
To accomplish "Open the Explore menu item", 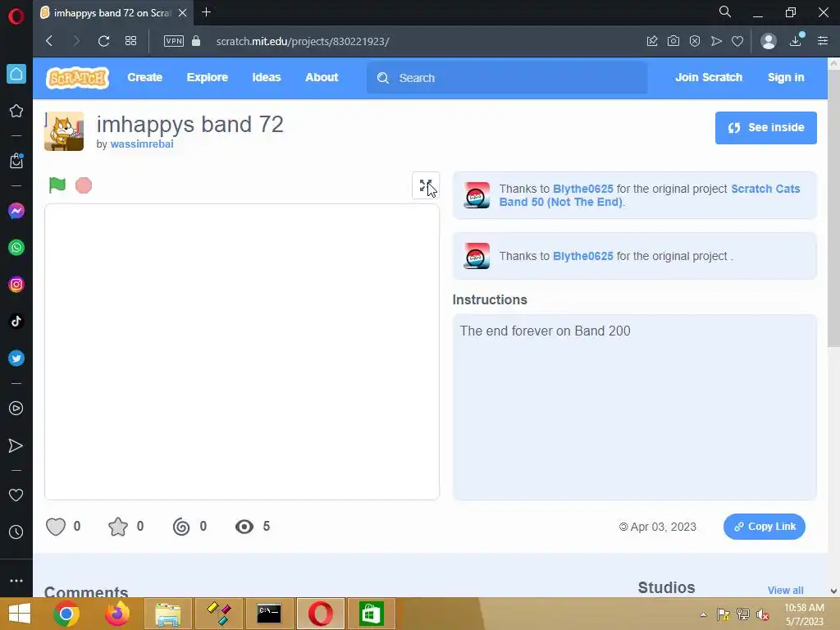I will coord(208,77).
